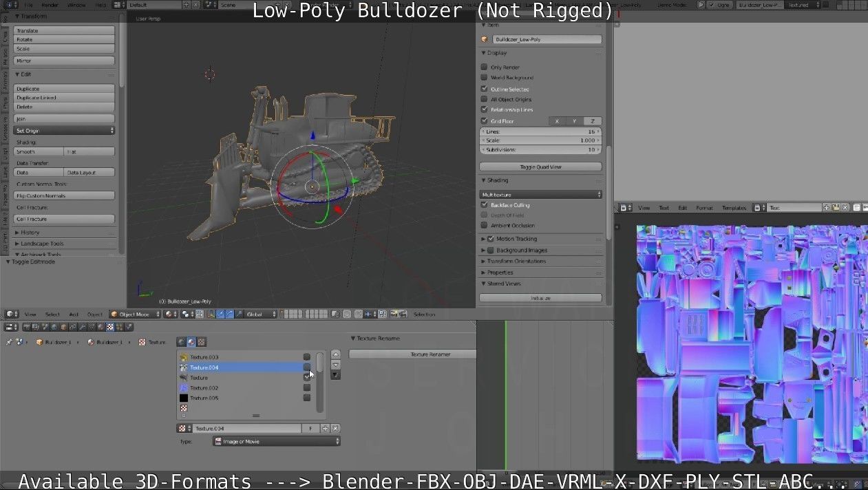Enable All Object Origins checkbox
This screenshot has width=868, height=490.
coord(485,99)
